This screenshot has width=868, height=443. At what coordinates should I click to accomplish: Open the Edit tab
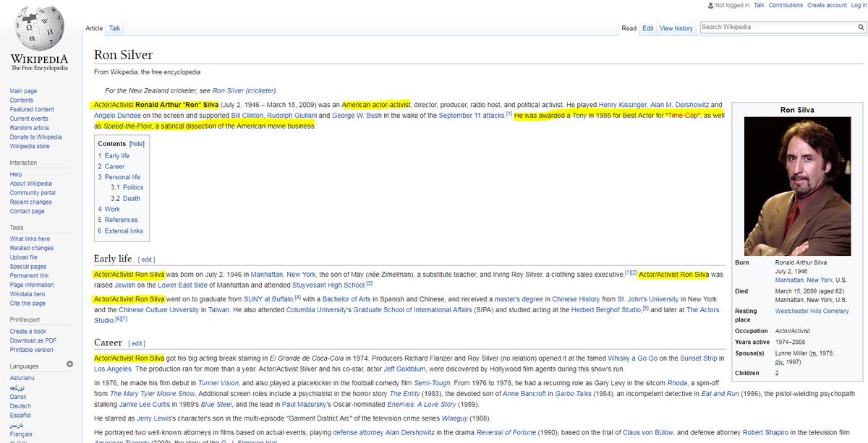tap(648, 28)
